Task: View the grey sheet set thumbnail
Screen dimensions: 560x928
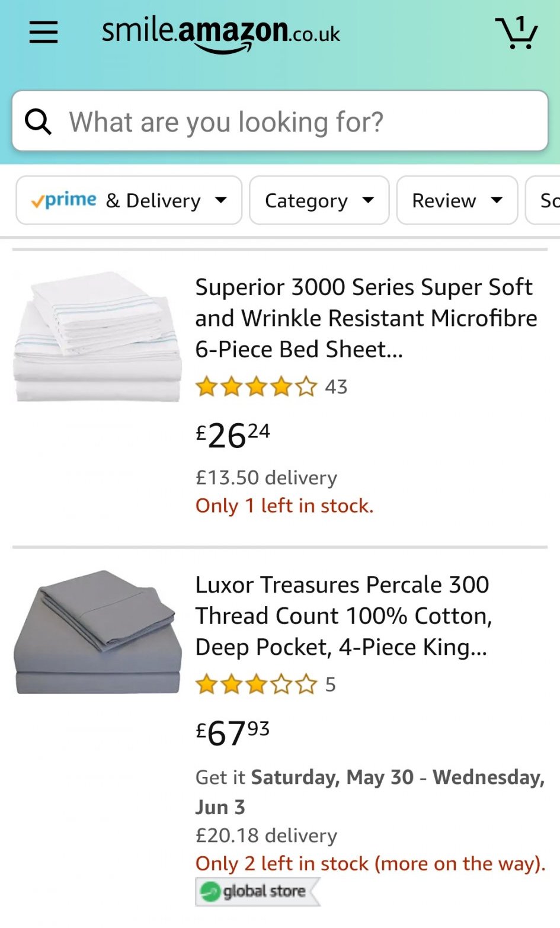Action: tap(98, 632)
